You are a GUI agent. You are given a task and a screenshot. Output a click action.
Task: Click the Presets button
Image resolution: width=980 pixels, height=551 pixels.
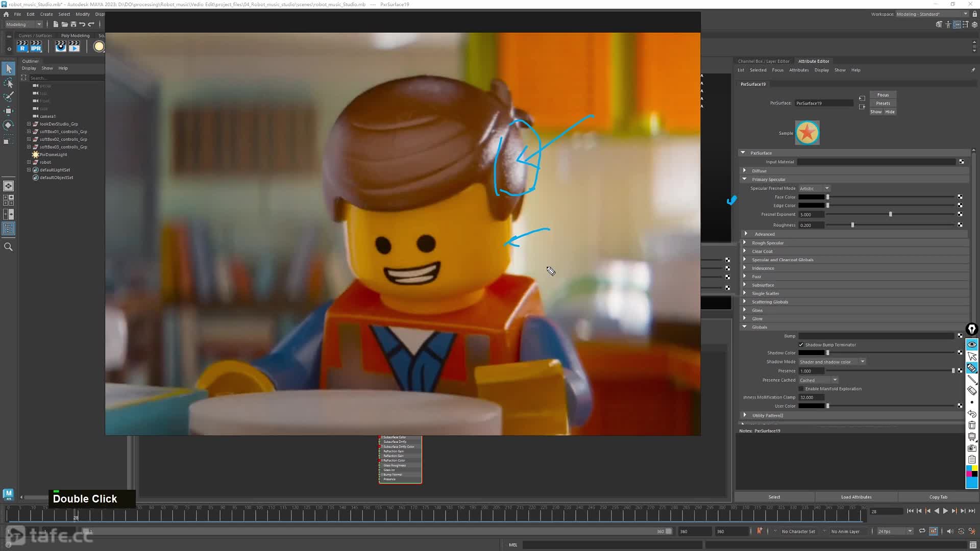[883, 104]
